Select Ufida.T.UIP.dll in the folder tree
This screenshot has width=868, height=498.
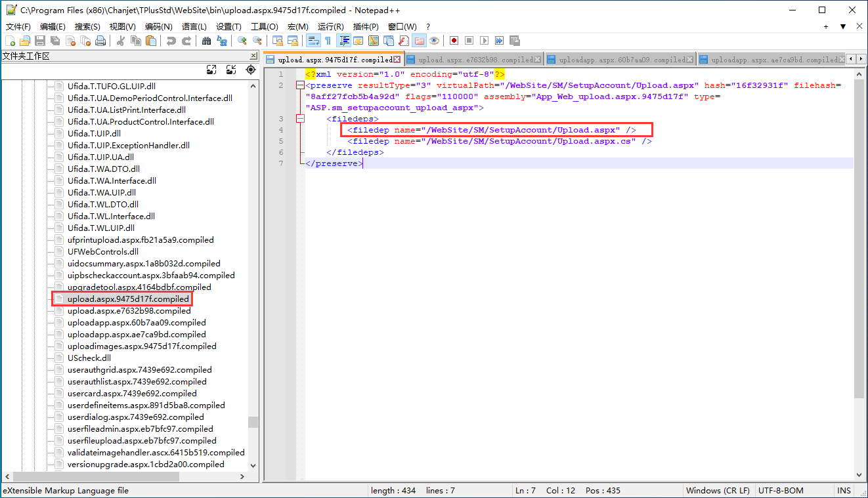point(95,133)
